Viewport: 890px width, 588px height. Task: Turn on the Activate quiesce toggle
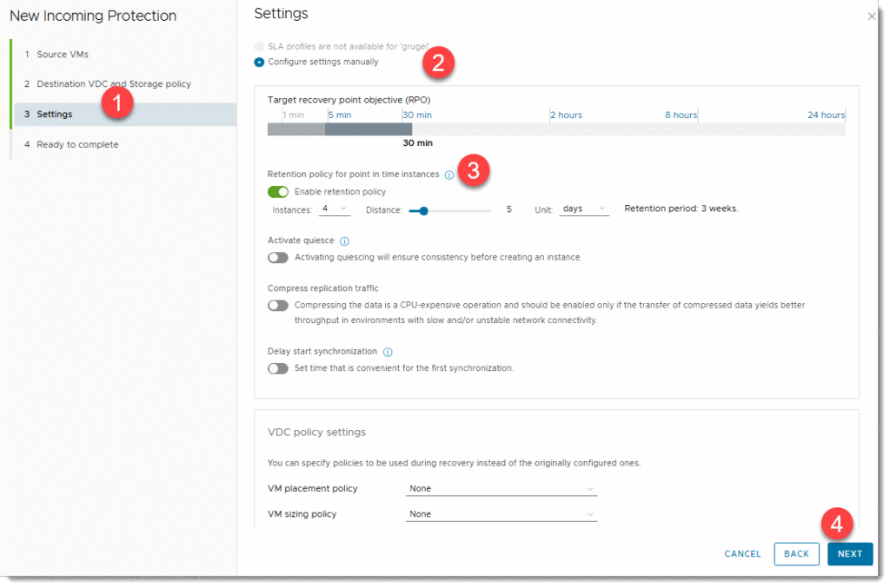[278, 257]
